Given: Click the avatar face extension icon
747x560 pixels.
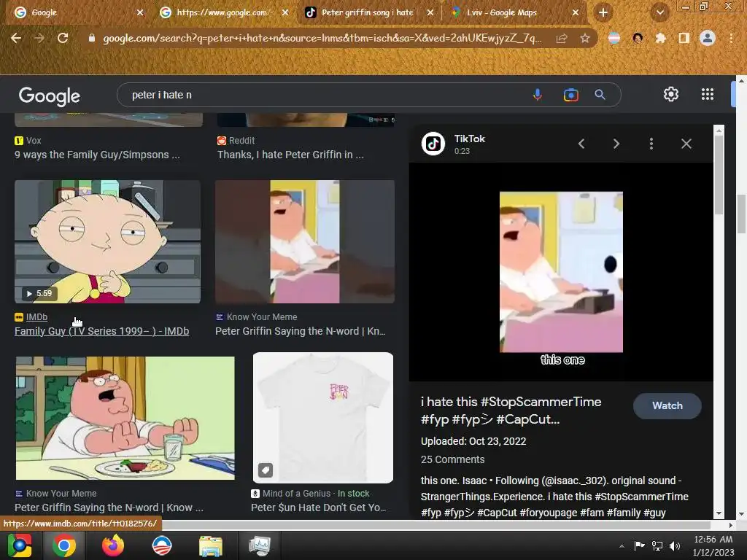Looking at the screenshot, I should pos(638,38).
